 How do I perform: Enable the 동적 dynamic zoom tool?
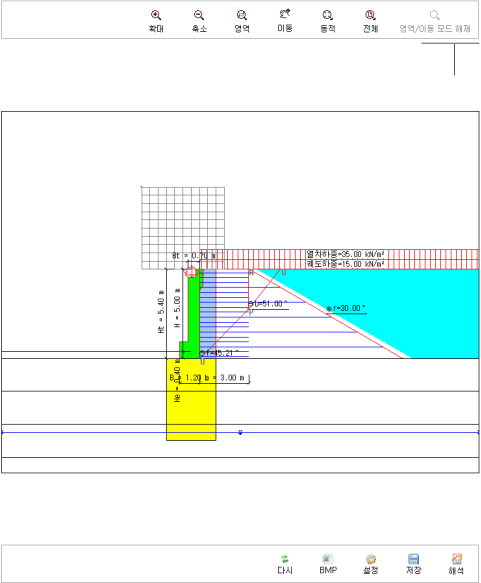pos(328,22)
